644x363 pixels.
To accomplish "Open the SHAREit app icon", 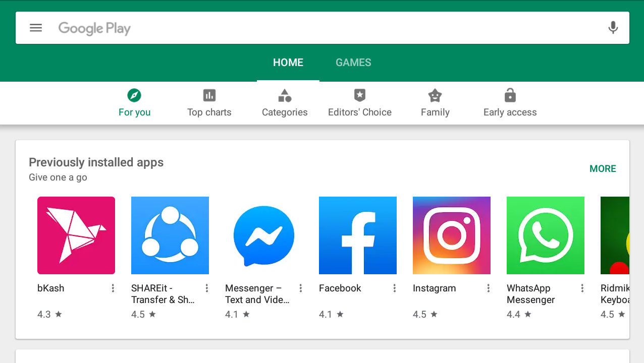I will coord(170,235).
